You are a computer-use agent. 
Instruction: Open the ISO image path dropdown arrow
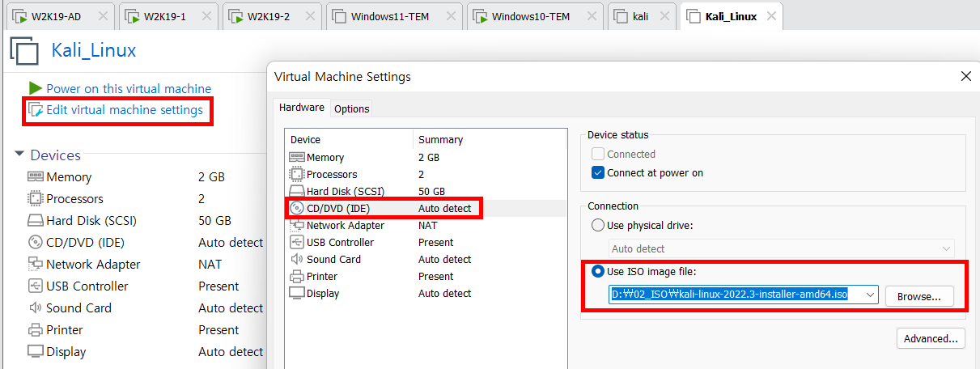click(870, 295)
